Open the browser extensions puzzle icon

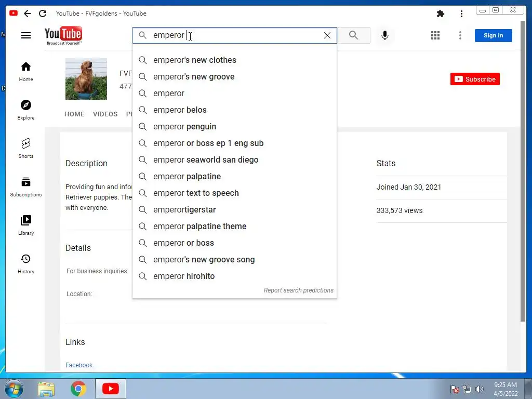pyautogui.click(x=441, y=14)
